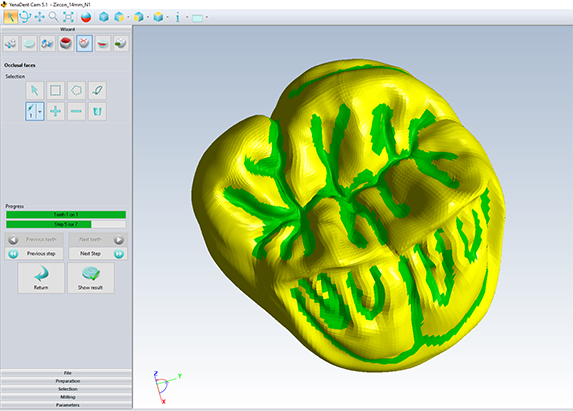Toggle the add-to-selection plus mode
Image resolution: width=573 pixels, height=411 pixels.
pos(56,111)
